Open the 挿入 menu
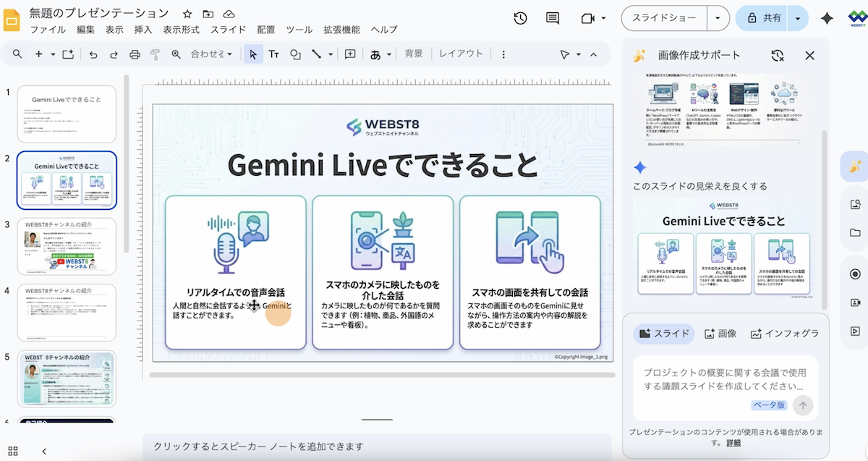Viewport: 868px width, 461px height. click(143, 30)
